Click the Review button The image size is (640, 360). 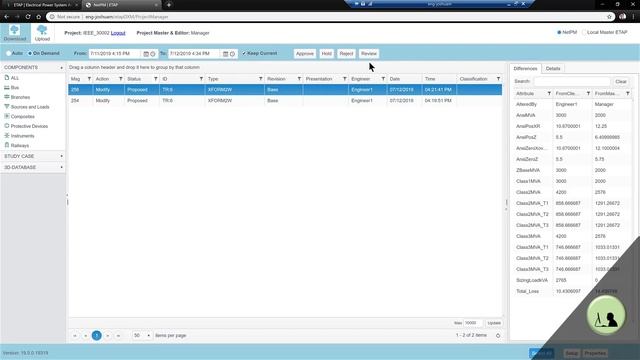[369, 53]
